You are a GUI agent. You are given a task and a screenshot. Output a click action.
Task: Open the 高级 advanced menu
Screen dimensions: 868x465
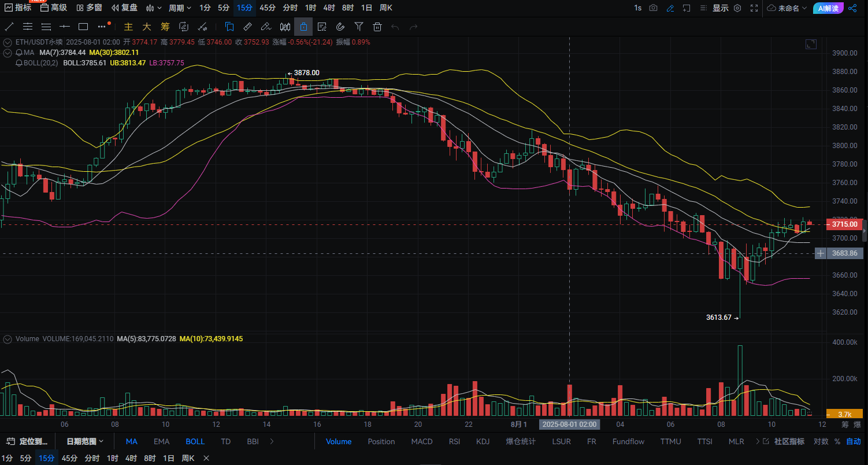point(53,8)
